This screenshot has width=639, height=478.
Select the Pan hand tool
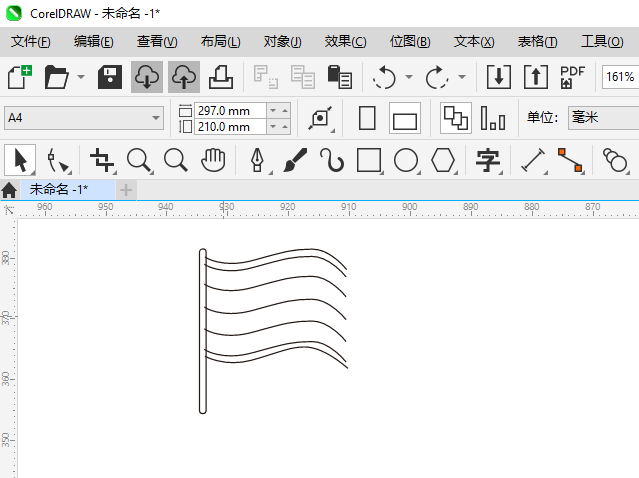(213, 160)
